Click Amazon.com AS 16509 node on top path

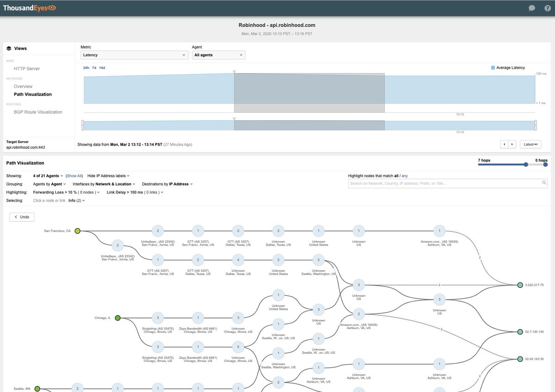tap(439, 231)
